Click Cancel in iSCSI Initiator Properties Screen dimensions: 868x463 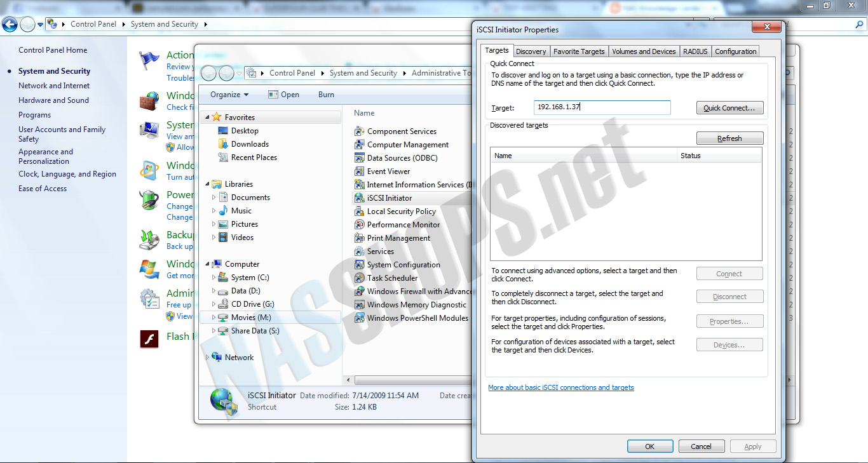[x=702, y=446]
